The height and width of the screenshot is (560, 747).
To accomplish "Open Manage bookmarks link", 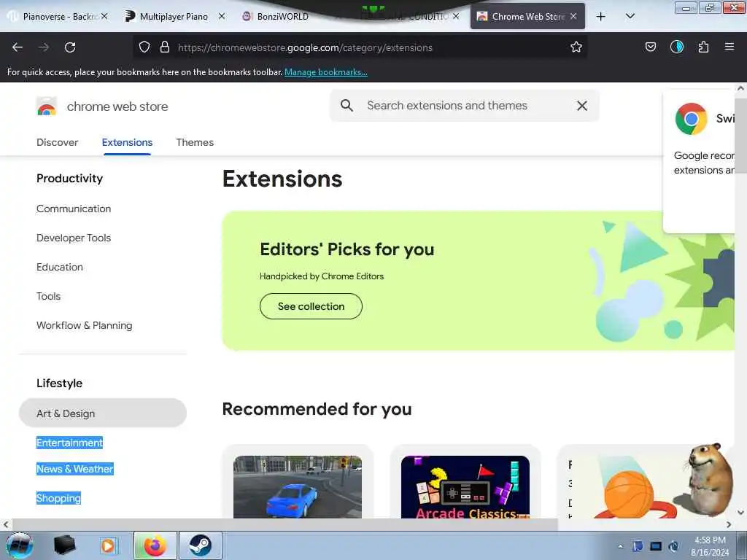I will (x=326, y=72).
